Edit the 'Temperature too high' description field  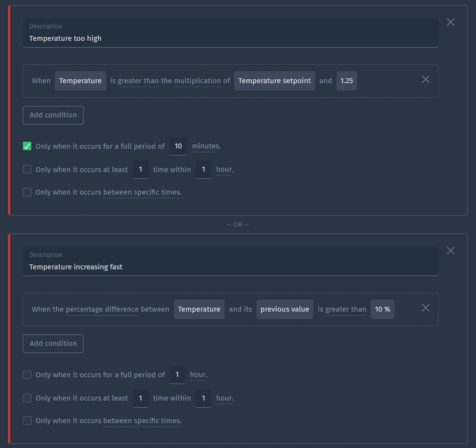pyautogui.click(x=230, y=38)
